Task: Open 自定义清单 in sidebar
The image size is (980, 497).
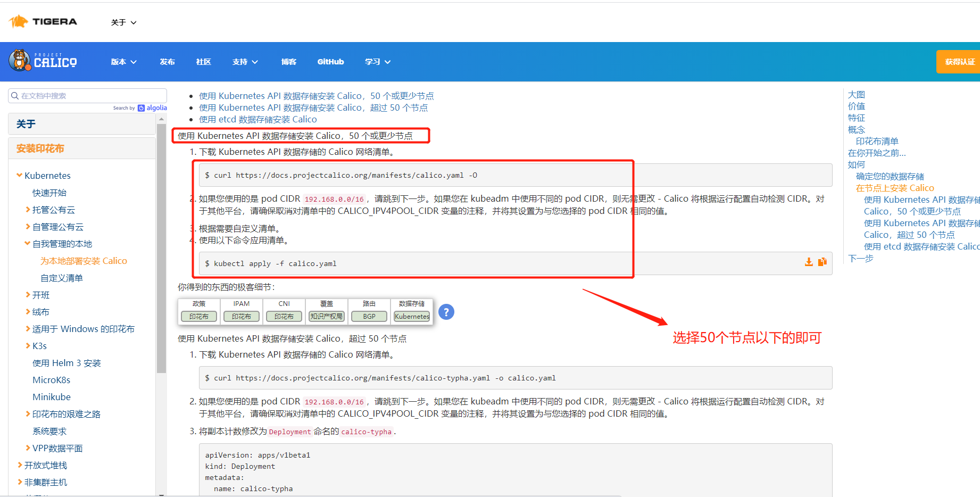Action: click(x=62, y=278)
